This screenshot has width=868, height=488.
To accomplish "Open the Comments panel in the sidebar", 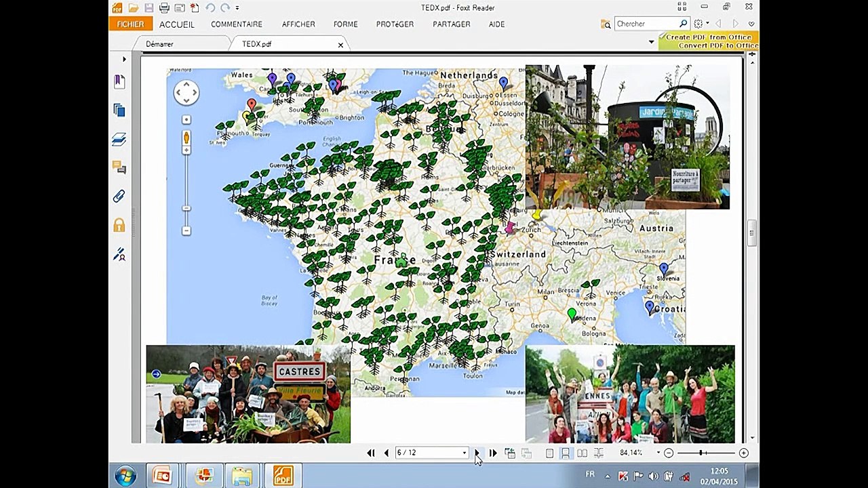I will pos(119,167).
